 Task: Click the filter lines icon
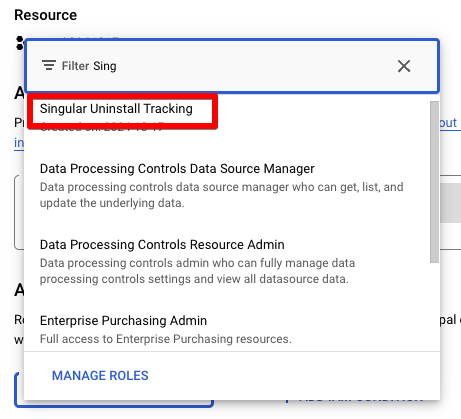coord(49,65)
